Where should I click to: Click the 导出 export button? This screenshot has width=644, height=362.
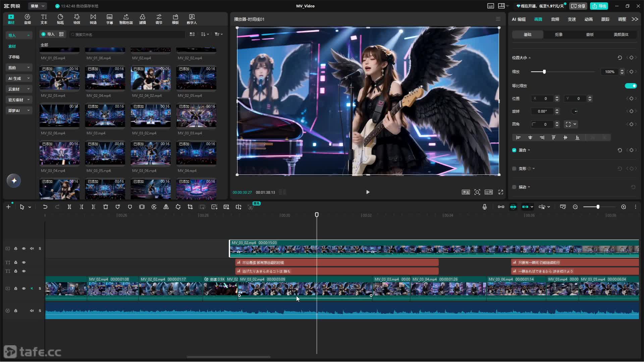point(599,6)
